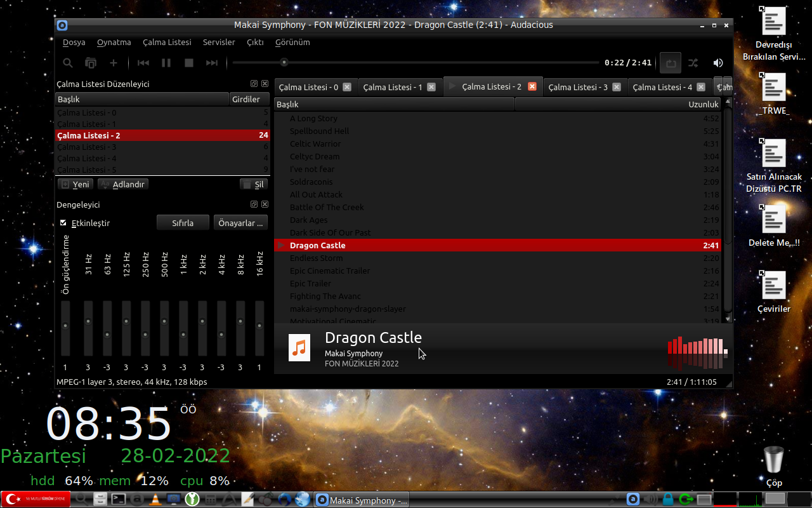The image size is (812, 508).
Task: Launch the terminal icon in taskbar
Action: tap(119, 500)
